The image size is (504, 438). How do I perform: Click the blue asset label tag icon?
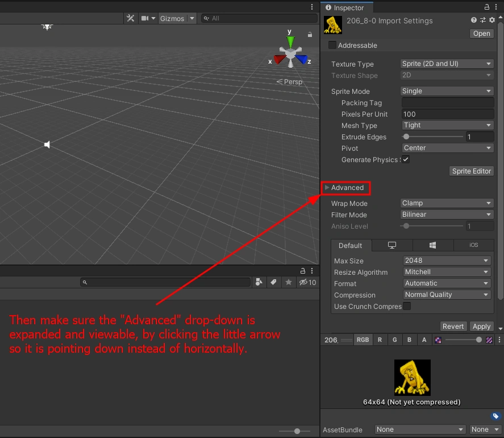click(x=495, y=416)
